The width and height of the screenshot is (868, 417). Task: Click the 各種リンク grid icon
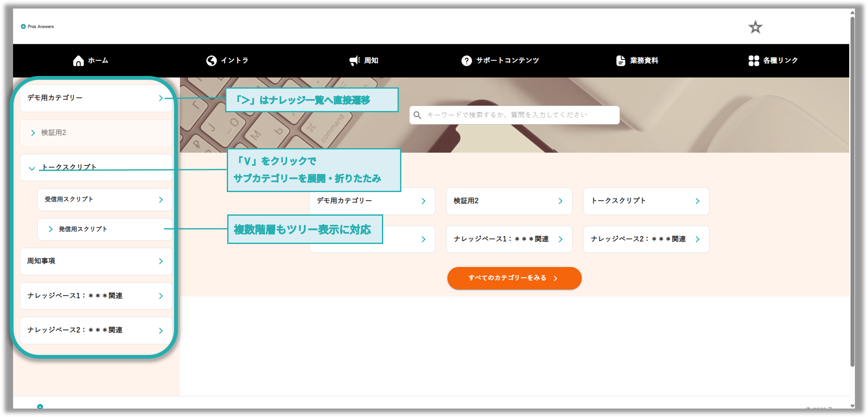coord(754,61)
